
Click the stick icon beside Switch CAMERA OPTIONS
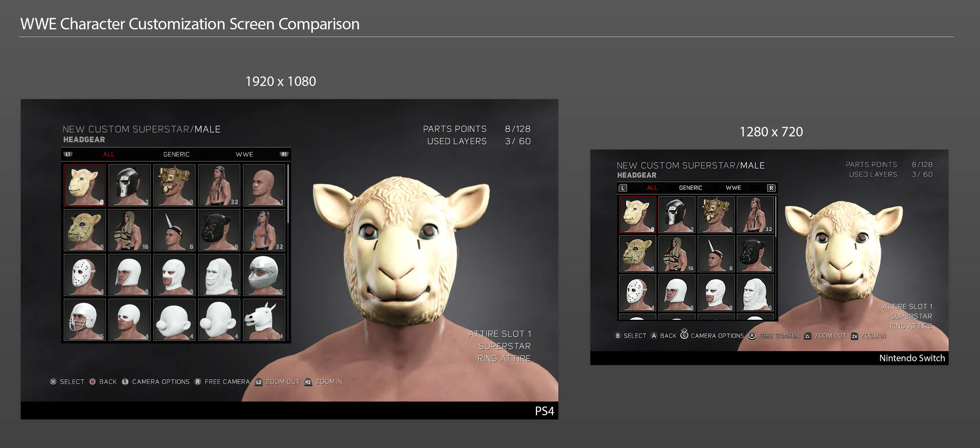684,334
